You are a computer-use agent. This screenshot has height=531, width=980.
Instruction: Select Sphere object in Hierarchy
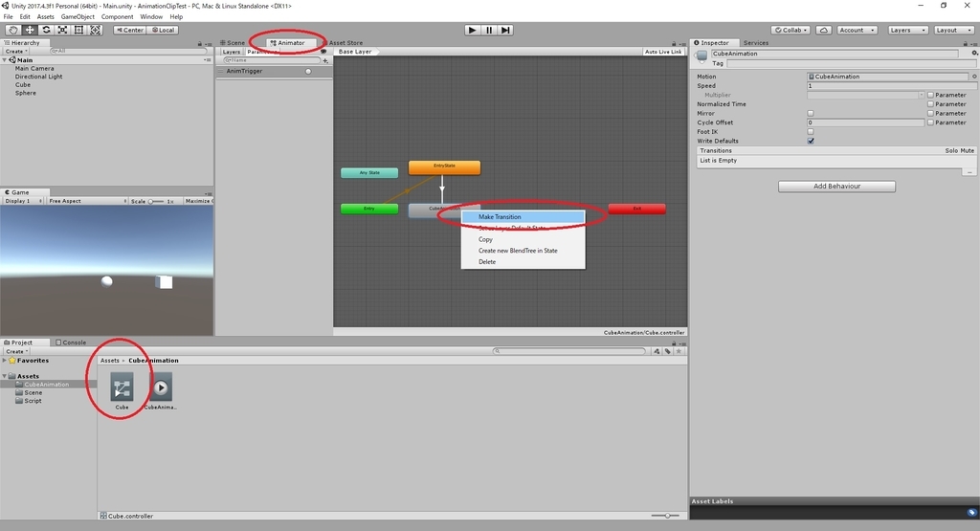tap(26, 93)
